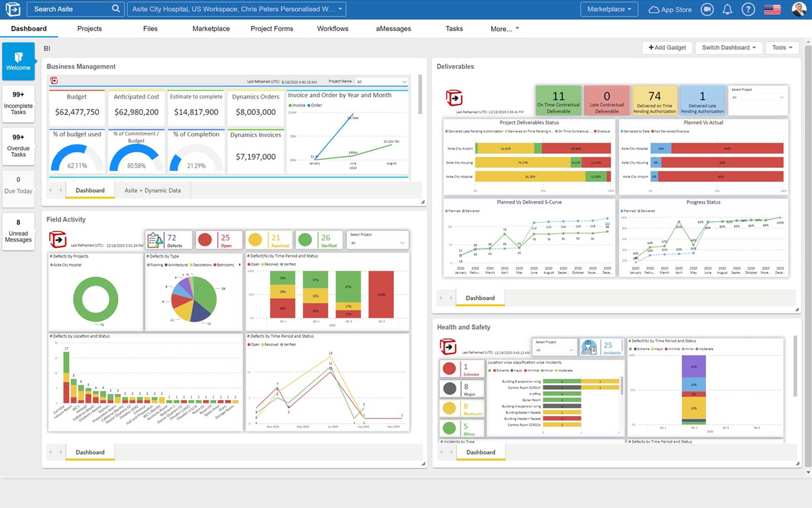Click the Defects by Projects donut chart

[x=95, y=299]
